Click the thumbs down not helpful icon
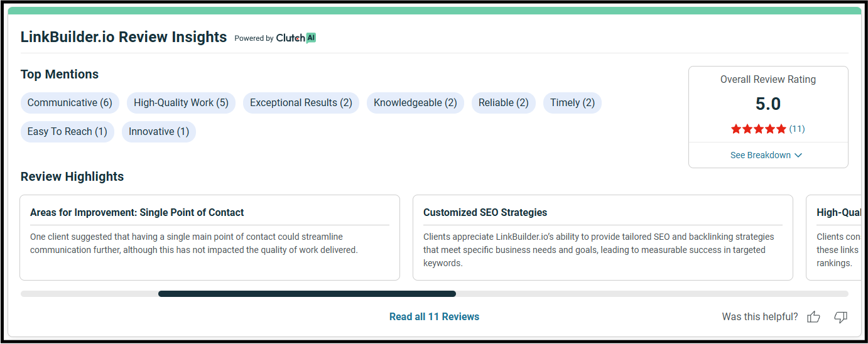 point(841,317)
